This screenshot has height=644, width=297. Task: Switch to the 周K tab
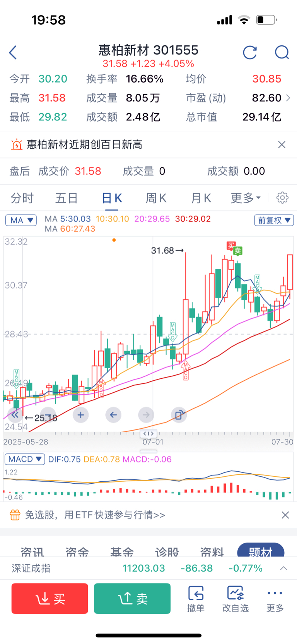coord(156,198)
